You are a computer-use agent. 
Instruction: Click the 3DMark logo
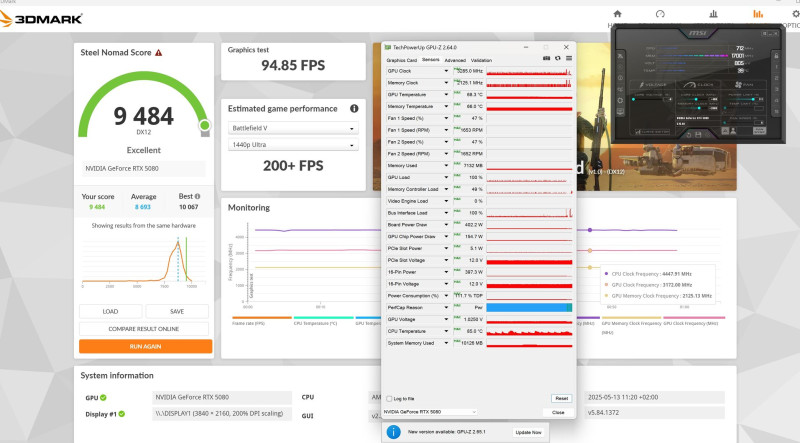(41, 19)
